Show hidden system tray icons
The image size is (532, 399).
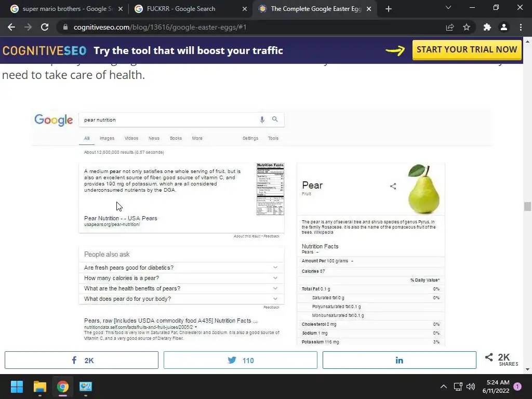(444, 387)
